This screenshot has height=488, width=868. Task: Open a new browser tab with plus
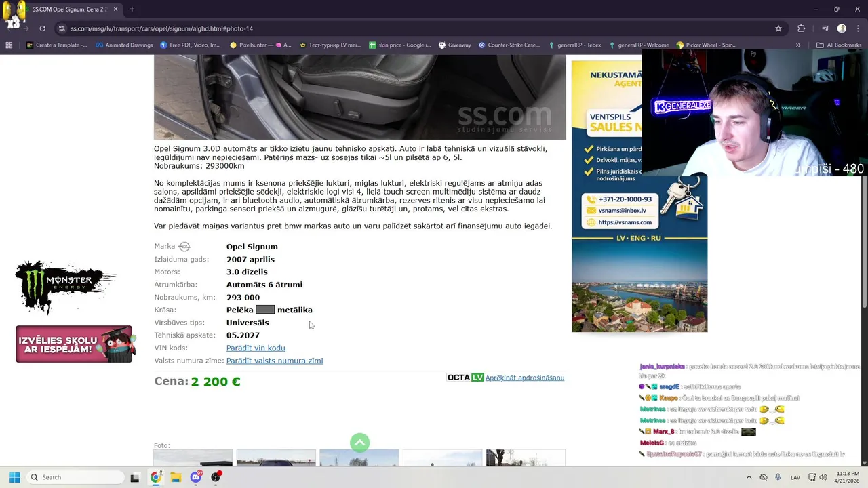click(x=132, y=9)
